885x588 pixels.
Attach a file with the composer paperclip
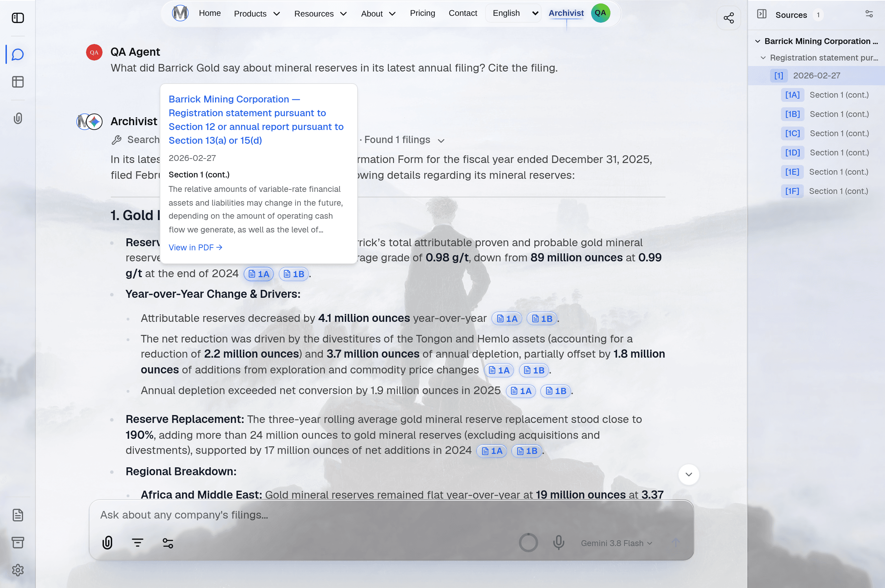[x=107, y=543]
